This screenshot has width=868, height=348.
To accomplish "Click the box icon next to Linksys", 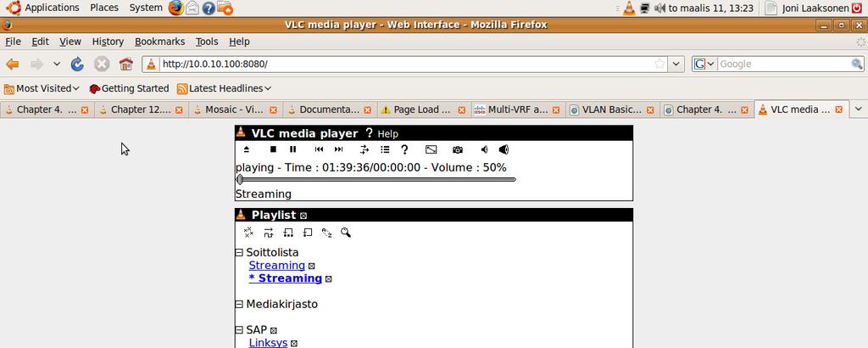I will [x=294, y=344].
